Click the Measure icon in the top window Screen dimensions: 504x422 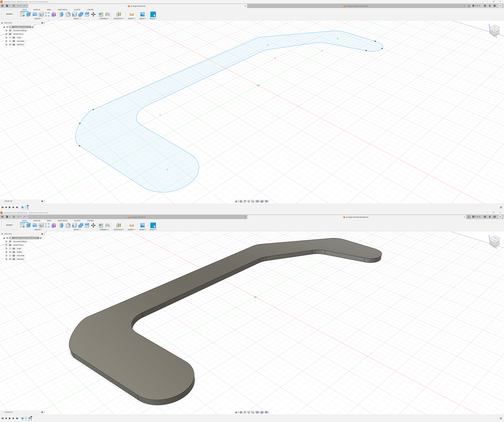(132, 14)
